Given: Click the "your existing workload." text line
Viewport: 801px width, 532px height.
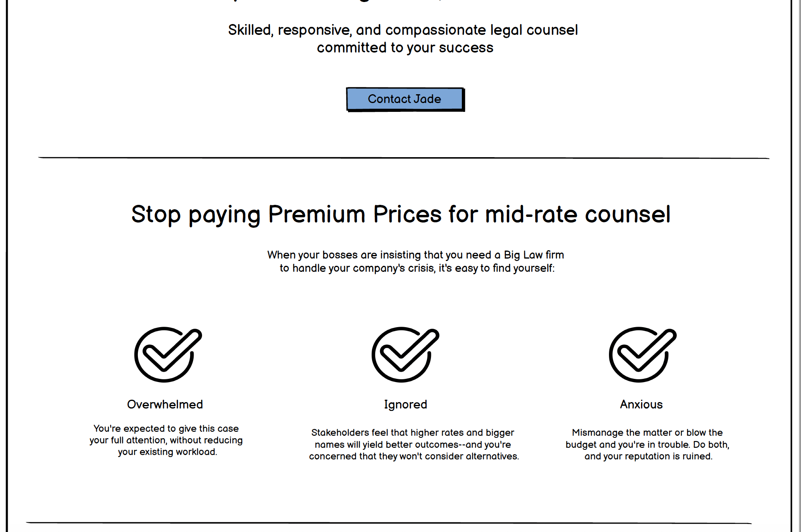Looking at the screenshot, I should tap(168, 452).
